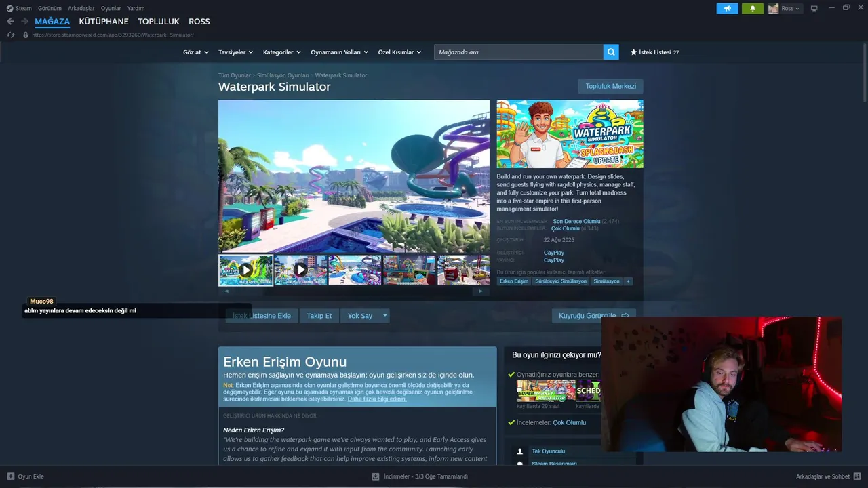This screenshot has height=488, width=868.
Task: Click Takip Et to follow
Action: (x=319, y=316)
